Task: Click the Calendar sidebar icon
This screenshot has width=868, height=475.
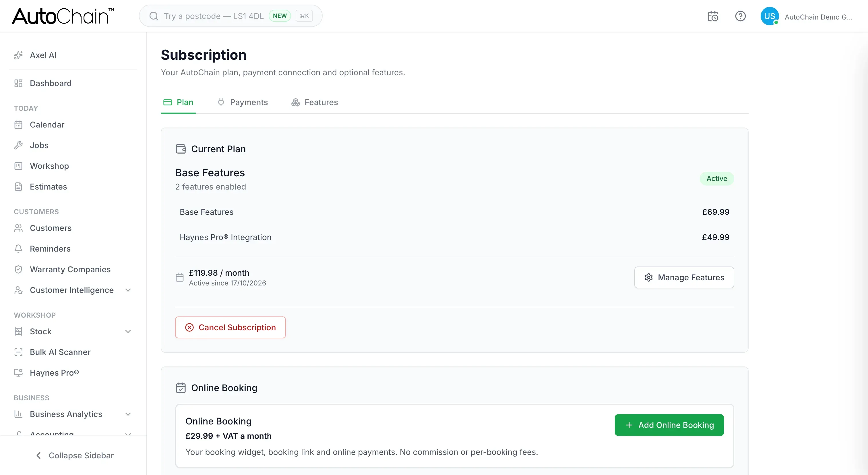Action: click(18, 125)
